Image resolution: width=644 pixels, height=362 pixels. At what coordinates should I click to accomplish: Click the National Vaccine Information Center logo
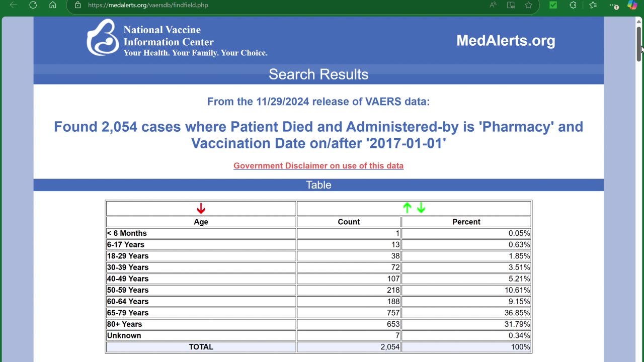click(177, 38)
